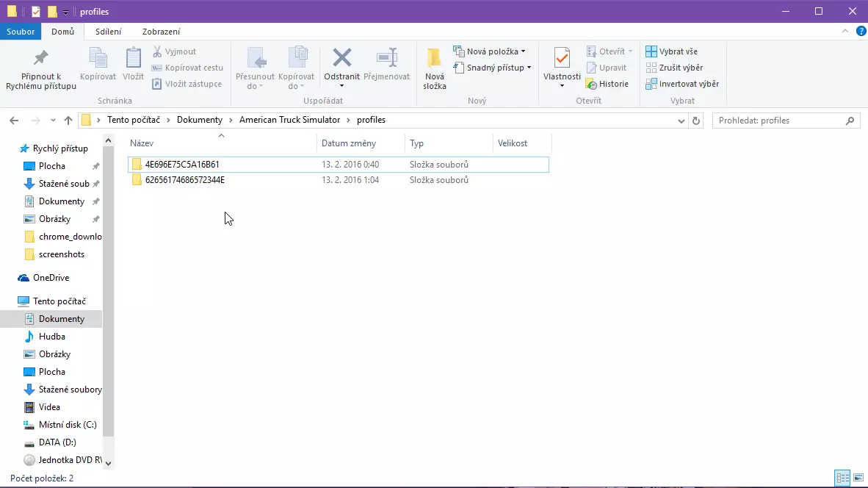Switch to large icons view mode
Viewport: 868px width, 488px height.
(858, 478)
